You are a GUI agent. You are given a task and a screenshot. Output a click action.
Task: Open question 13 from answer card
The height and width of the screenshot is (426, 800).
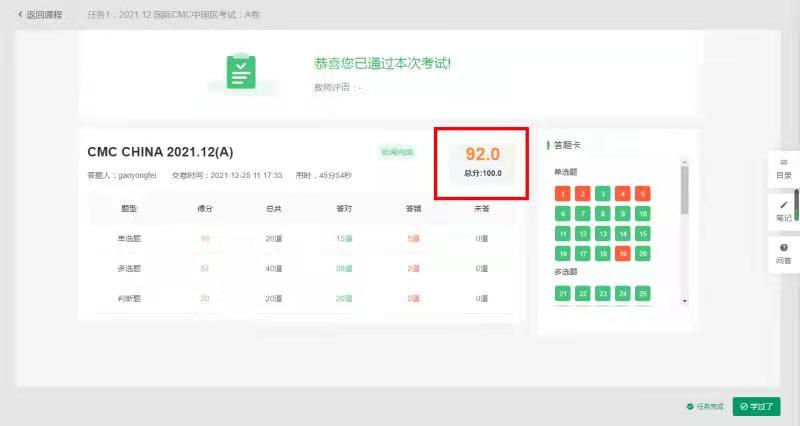point(603,234)
